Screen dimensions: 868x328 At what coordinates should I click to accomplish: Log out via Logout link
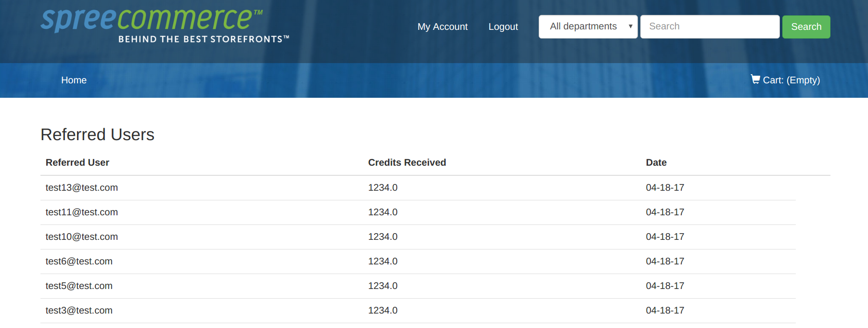click(x=503, y=27)
